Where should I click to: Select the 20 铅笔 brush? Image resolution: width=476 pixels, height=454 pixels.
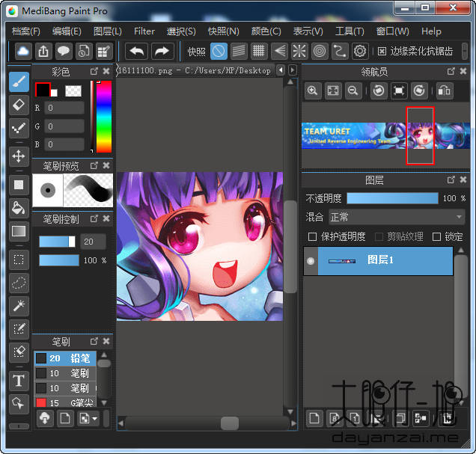tap(66, 358)
